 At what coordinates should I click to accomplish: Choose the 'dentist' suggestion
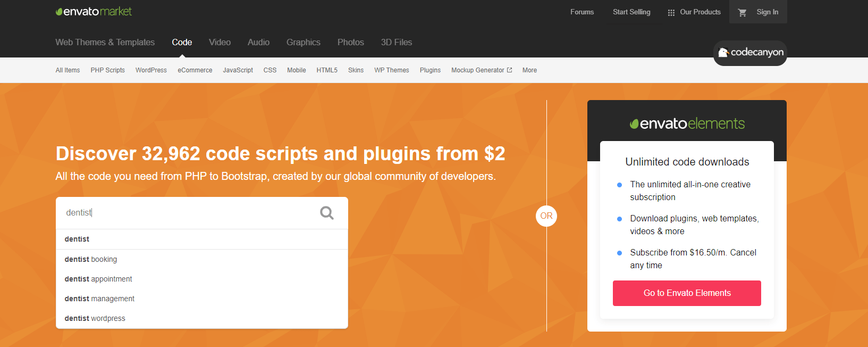click(x=202, y=239)
